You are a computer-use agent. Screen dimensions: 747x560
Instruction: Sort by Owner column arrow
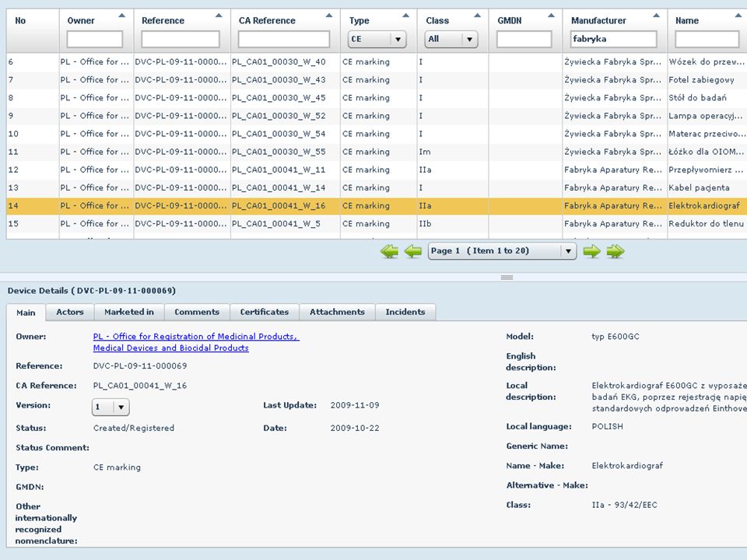122,16
